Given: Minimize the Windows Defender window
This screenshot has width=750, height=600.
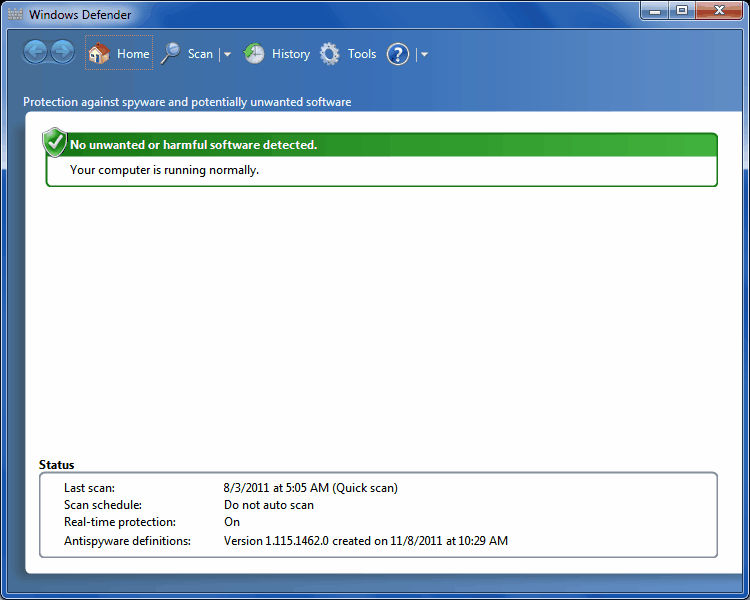Looking at the screenshot, I should (655, 11).
